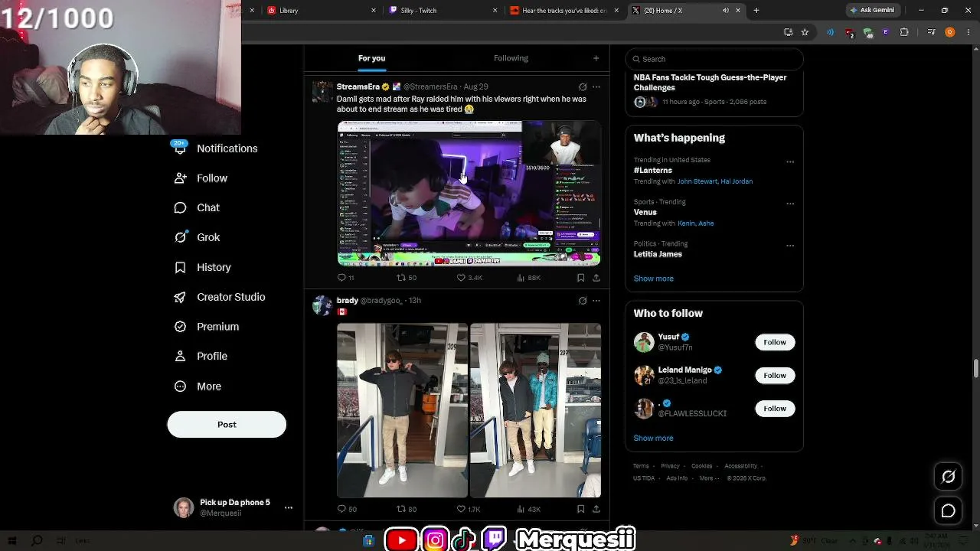The width and height of the screenshot is (980, 551).
Task: Reply to the StreamsEra post
Action: [x=342, y=278]
